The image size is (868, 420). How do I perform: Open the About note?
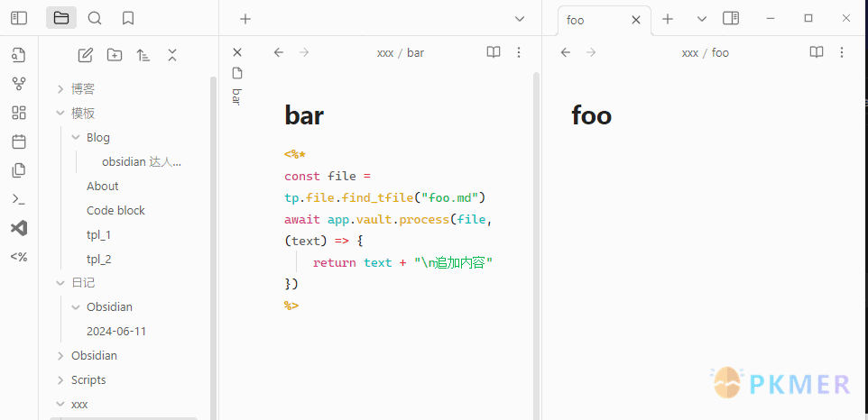[103, 187]
